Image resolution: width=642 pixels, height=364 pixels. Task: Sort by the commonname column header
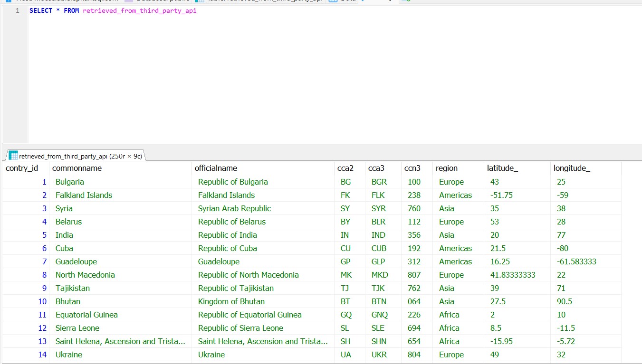click(x=120, y=168)
